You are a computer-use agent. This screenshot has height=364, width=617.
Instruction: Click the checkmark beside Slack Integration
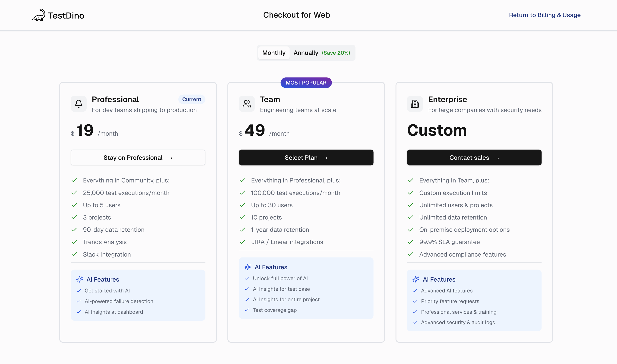pyautogui.click(x=74, y=254)
